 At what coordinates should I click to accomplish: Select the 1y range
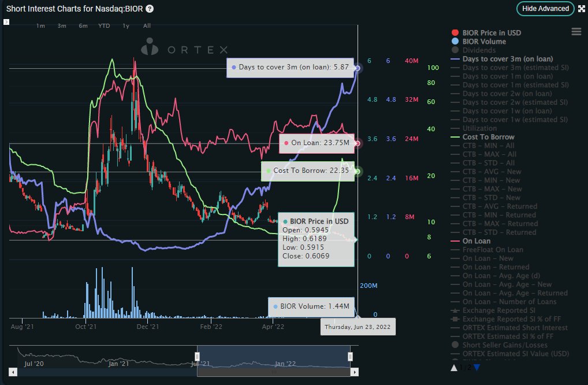pyautogui.click(x=126, y=26)
